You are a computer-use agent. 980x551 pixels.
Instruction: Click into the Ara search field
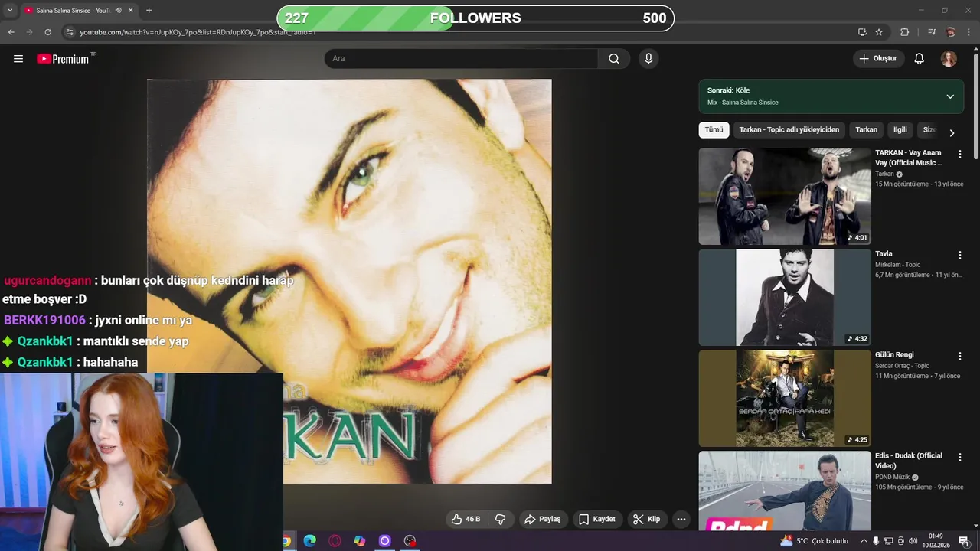tap(461, 59)
